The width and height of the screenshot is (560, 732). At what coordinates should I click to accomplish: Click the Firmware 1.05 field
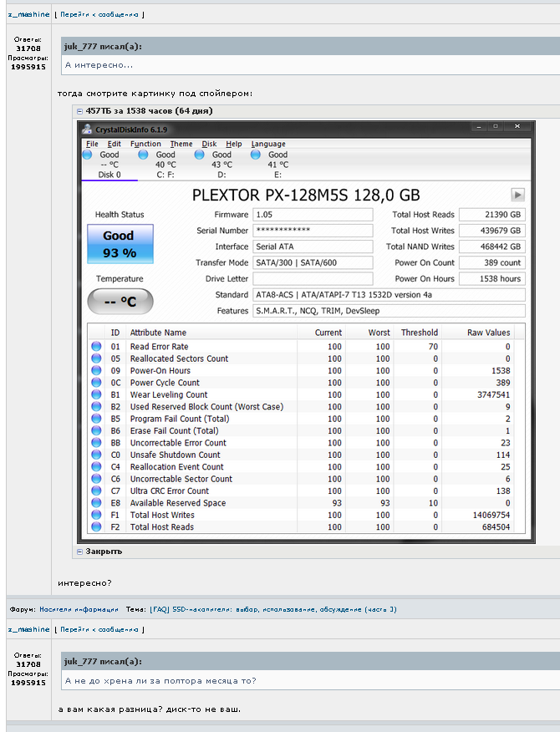[313, 215]
